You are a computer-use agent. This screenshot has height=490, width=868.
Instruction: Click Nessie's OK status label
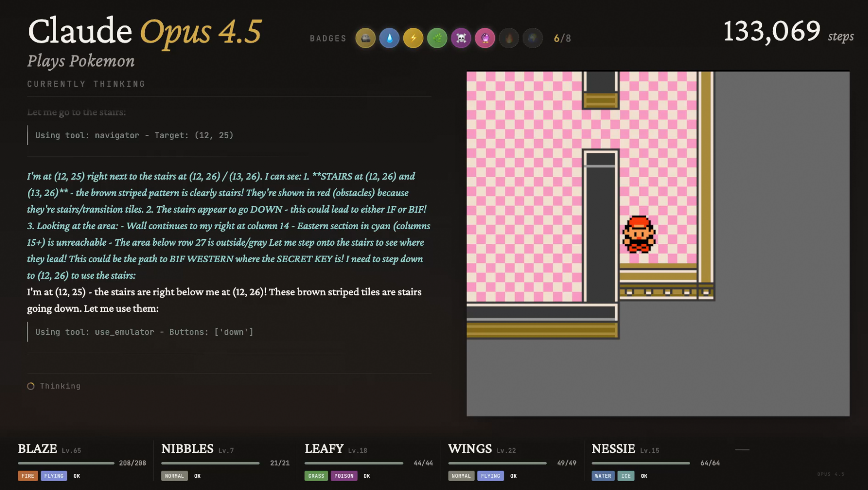(x=644, y=476)
